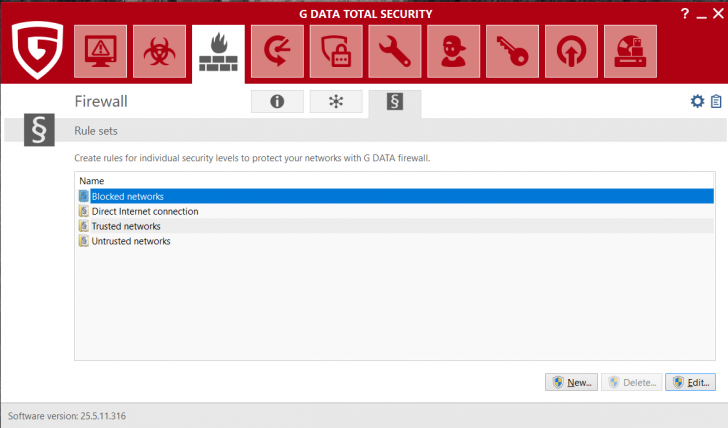
Task: Open the Parental Controls child icon
Action: [454, 52]
